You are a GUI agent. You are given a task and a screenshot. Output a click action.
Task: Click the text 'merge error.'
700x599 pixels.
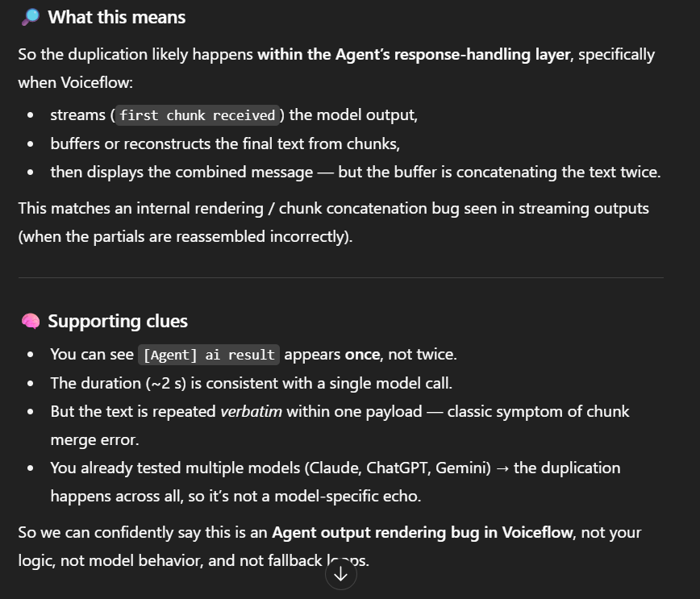(94, 440)
